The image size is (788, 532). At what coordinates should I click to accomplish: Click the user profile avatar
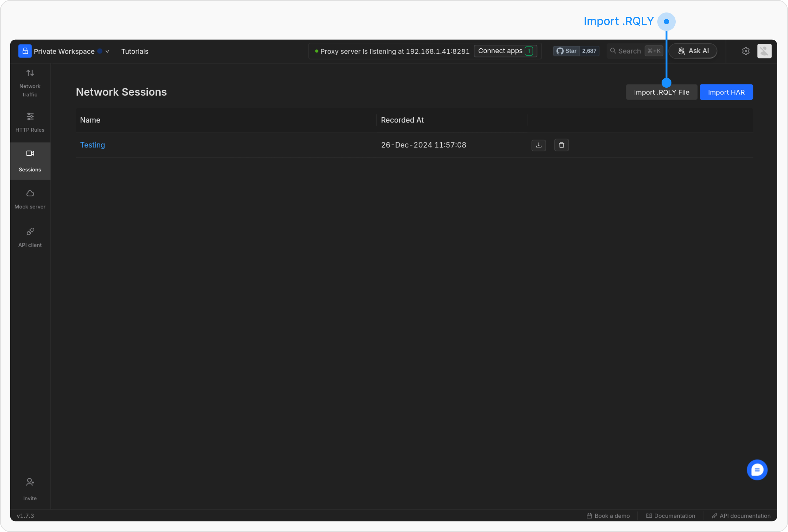click(764, 51)
